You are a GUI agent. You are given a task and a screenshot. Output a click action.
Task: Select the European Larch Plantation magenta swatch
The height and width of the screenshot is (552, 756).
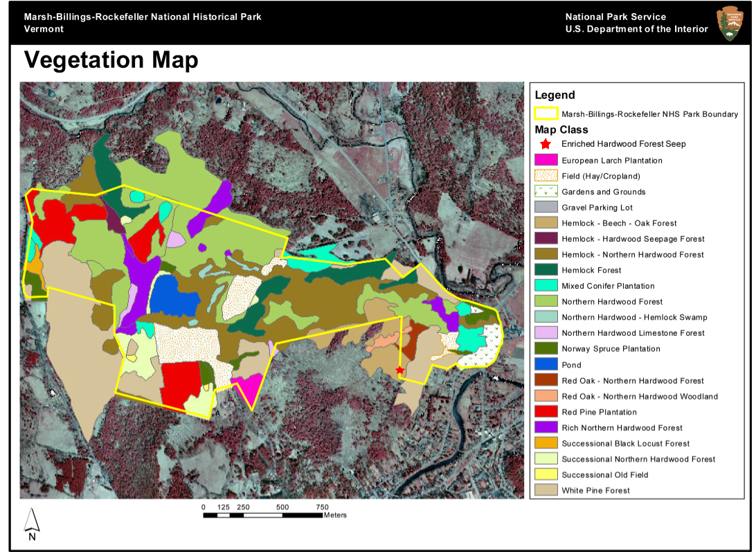(x=546, y=160)
